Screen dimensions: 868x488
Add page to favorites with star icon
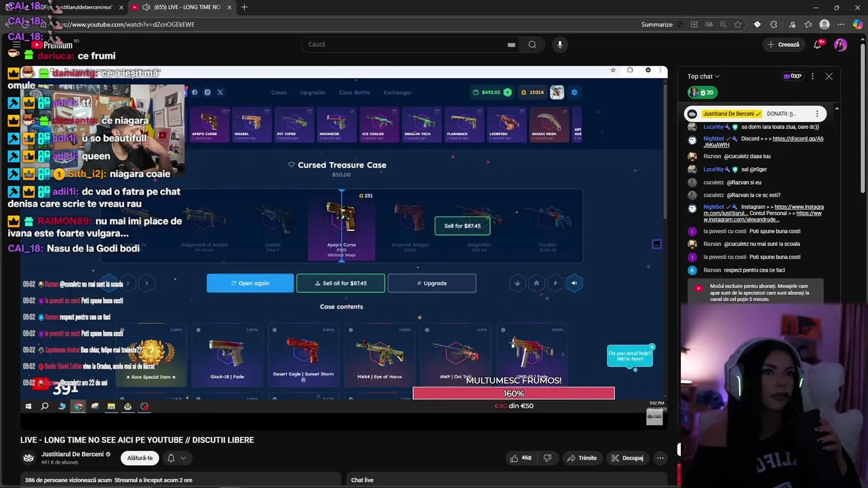tap(738, 24)
